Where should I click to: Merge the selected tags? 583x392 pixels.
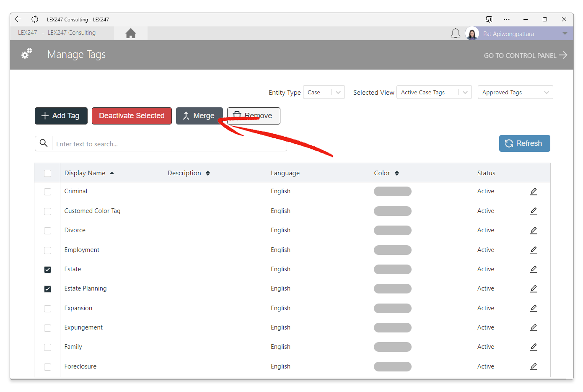coord(199,116)
